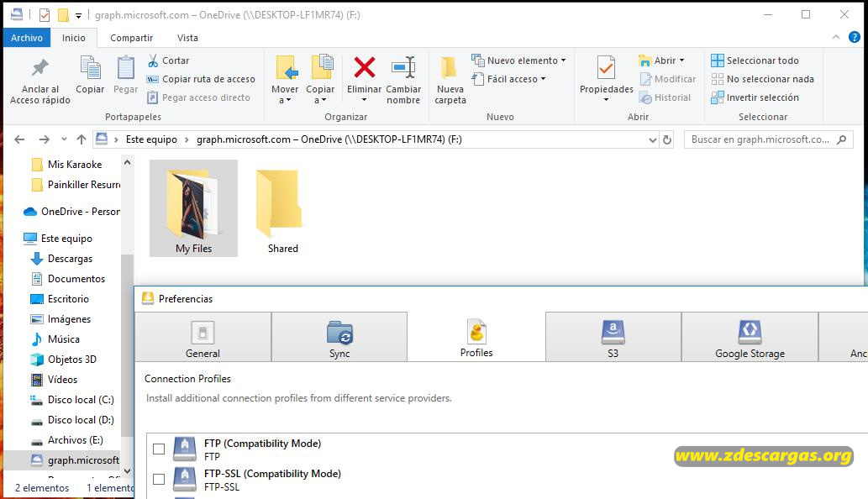This screenshot has width=868, height=499.
Task: Open Archivos (E:) in sidebar
Action: (x=67, y=440)
